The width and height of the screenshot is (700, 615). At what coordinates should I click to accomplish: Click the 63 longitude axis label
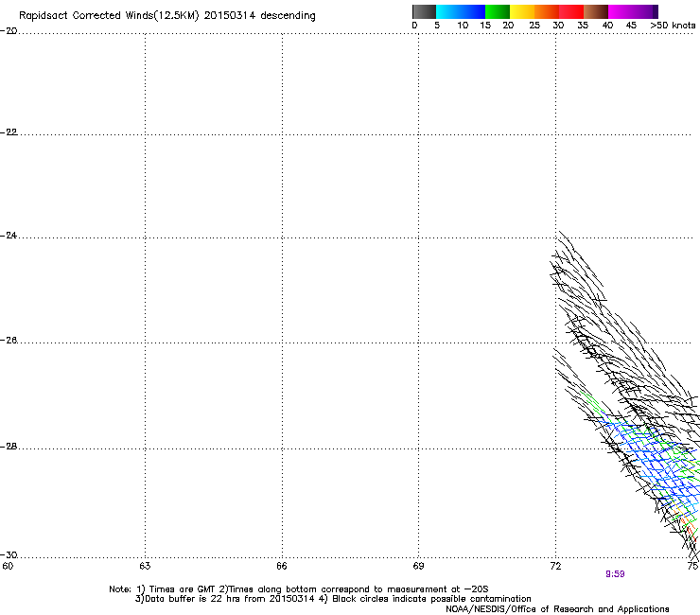[x=145, y=567]
